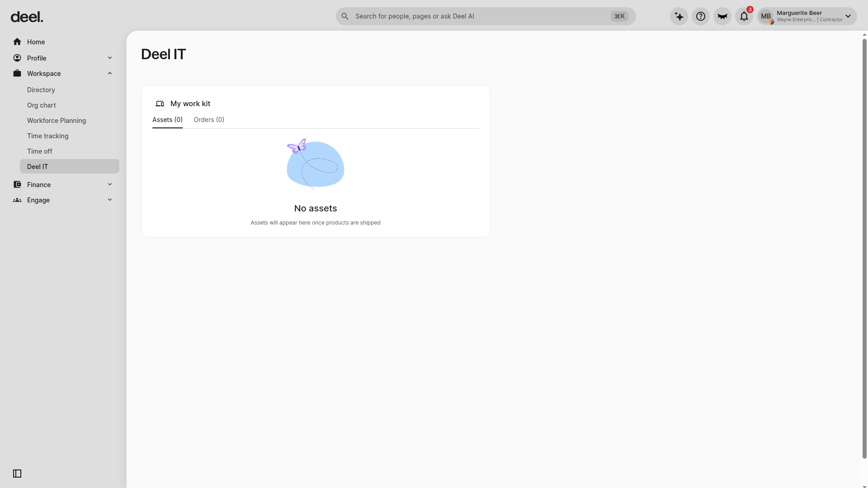The width and height of the screenshot is (868, 488).
Task: Open Org chart page
Action: pyautogui.click(x=69, y=105)
